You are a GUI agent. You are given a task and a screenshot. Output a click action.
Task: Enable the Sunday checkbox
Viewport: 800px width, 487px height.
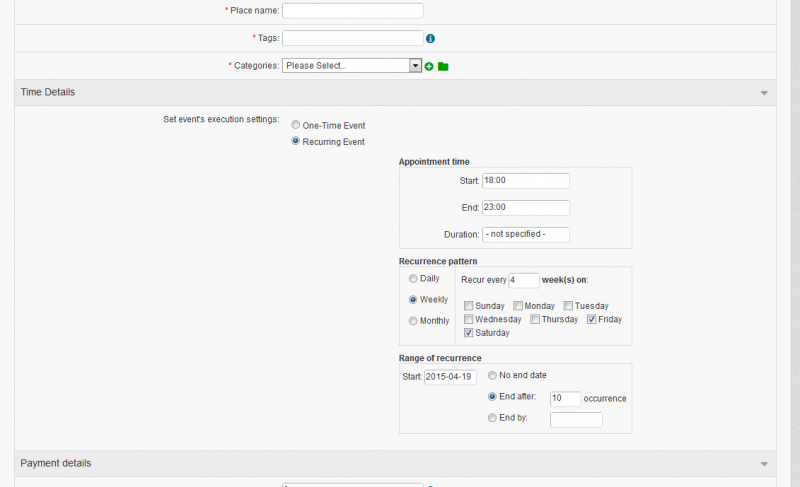pyautogui.click(x=468, y=306)
